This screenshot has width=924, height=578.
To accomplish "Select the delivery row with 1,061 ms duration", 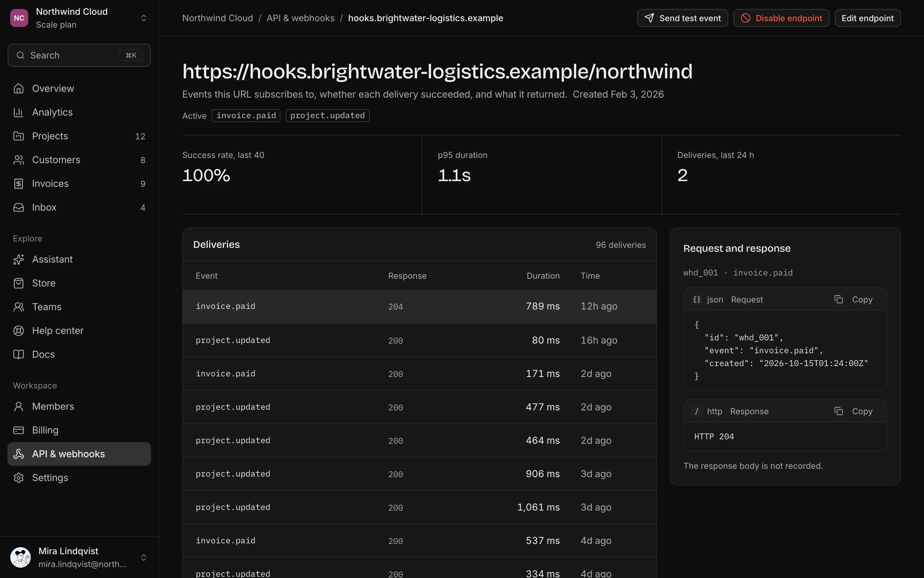I will click(x=419, y=507).
